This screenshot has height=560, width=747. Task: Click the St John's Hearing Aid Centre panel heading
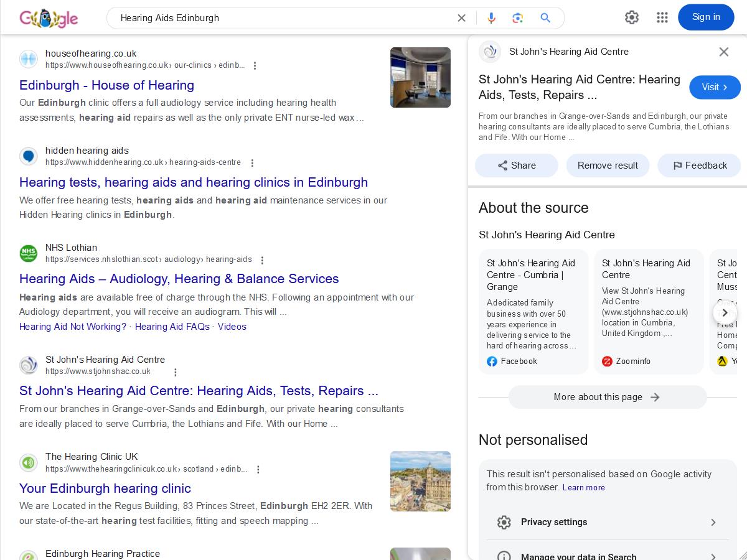click(x=580, y=87)
